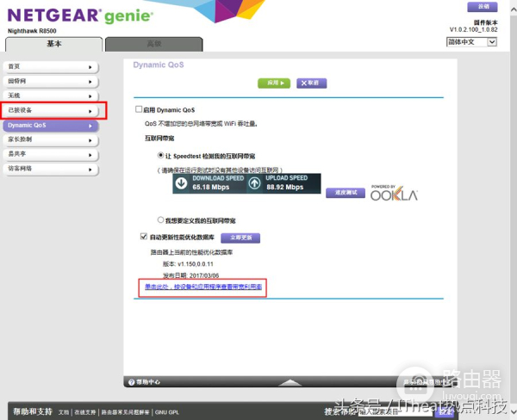The height and width of the screenshot is (420, 517).
Task: Click the NETGEAR genie logo
Action: pyautogui.click(x=80, y=15)
